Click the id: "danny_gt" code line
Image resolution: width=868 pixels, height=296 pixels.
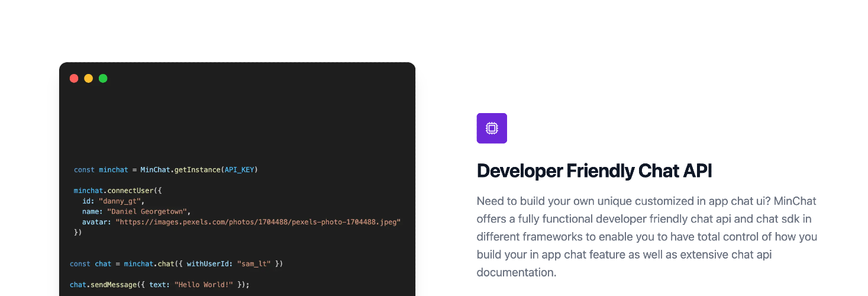pyautogui.click(x=114, y=201)
